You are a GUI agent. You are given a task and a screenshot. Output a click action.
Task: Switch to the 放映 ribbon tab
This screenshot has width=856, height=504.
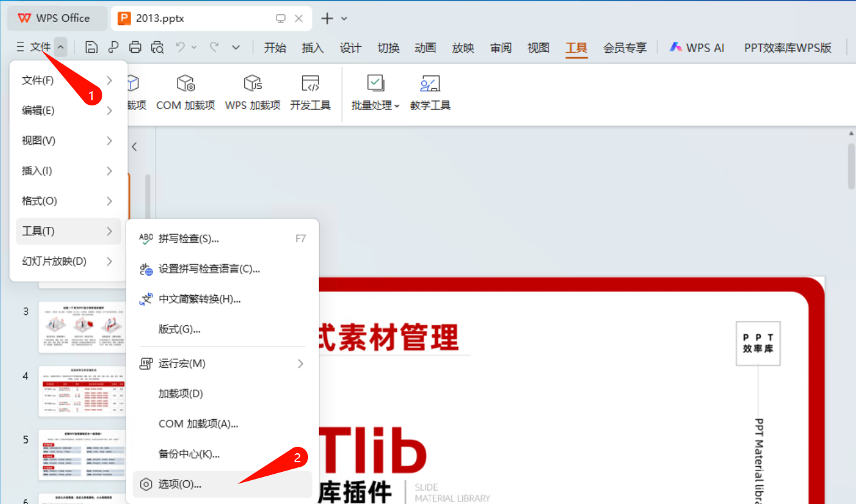click(x=463, y=48)
